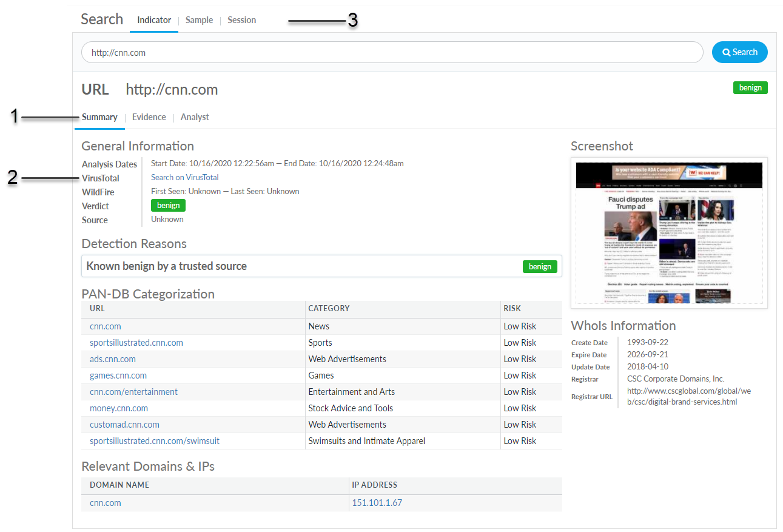Open the Evidence tab
Image resolution: width=783 pixels, height=532 pixels.
tap(149, 117)
